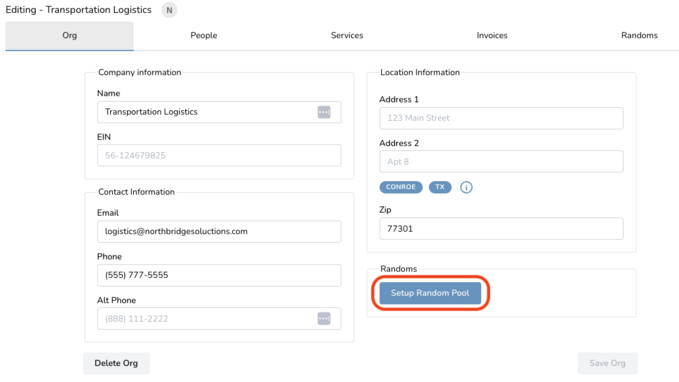Click the N badge beside the title
The height and width of the screenshot is (382, 679).
coord(169,10)
